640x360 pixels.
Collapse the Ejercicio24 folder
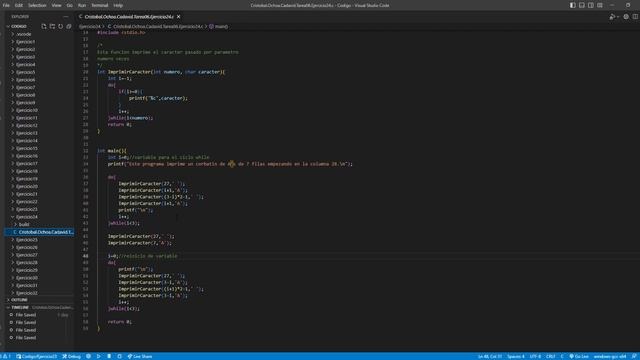[27, 217]
